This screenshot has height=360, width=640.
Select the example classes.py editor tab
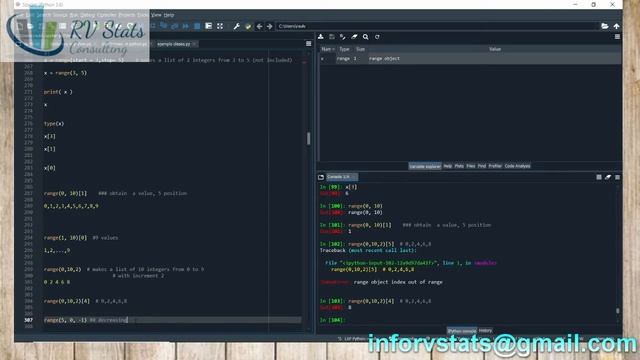pyautogui.click(x=173, y=44)
